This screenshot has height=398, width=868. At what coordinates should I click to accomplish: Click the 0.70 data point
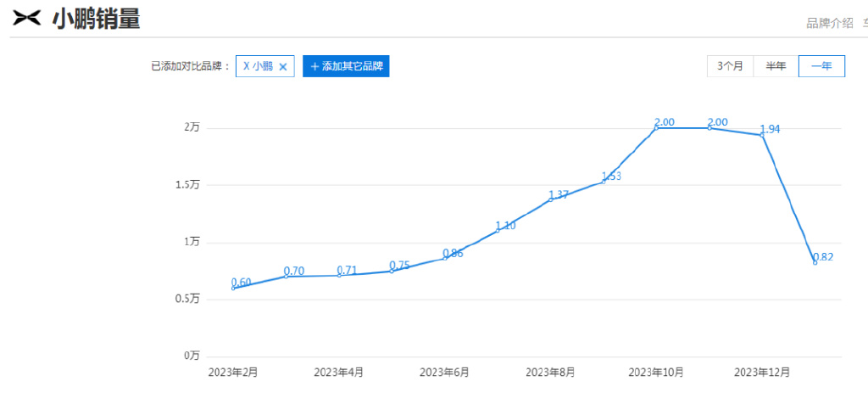(x=287, y=276)
